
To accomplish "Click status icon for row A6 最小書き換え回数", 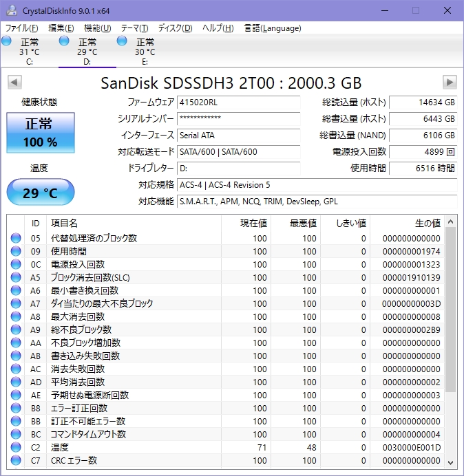I will (16, 290).
